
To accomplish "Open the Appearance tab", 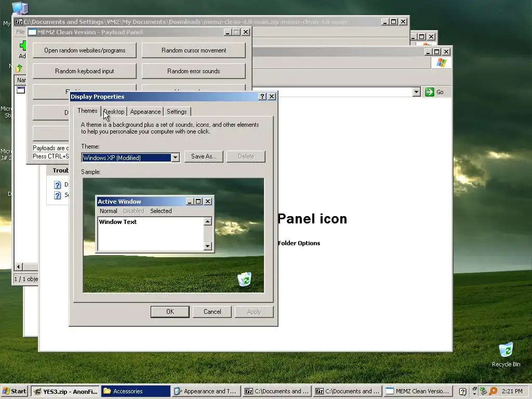I will (145, 112).
